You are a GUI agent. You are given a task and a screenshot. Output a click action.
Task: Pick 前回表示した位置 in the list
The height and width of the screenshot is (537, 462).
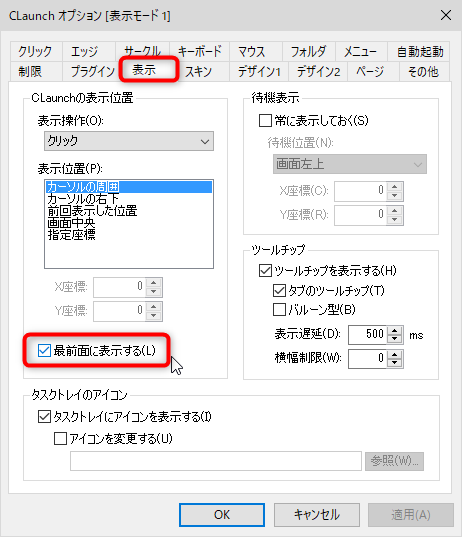pyautogui.click(x=129, y=211)
